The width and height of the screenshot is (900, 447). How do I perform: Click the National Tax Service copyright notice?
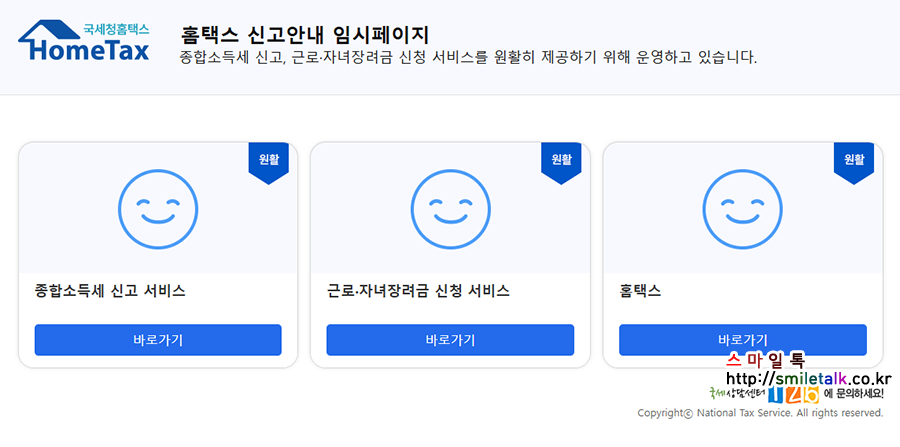coord(760,413)
